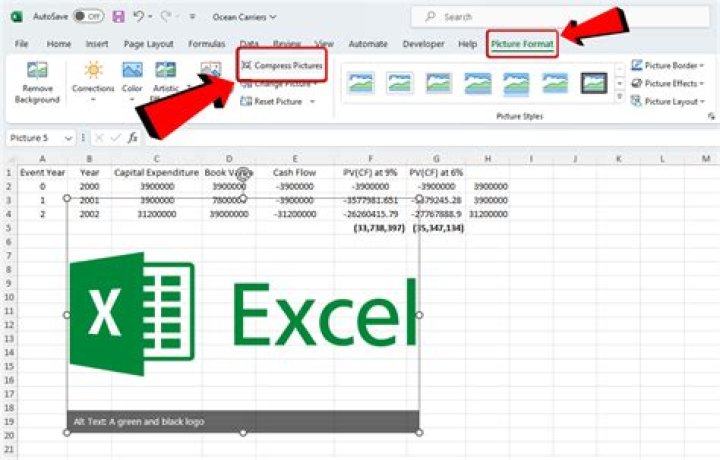Click the rotation handle above the picture
This screenshot has width=720, height=460.
coord(244,174)
